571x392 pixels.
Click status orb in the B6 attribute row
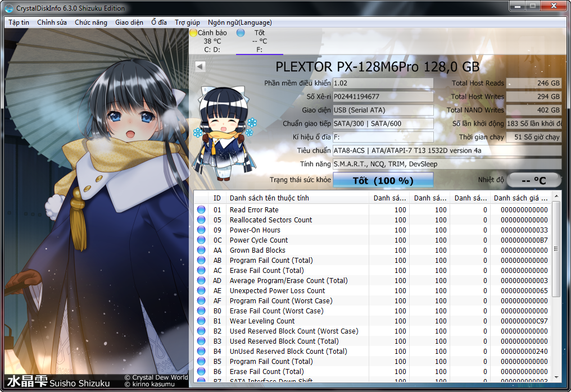point(201,371)
